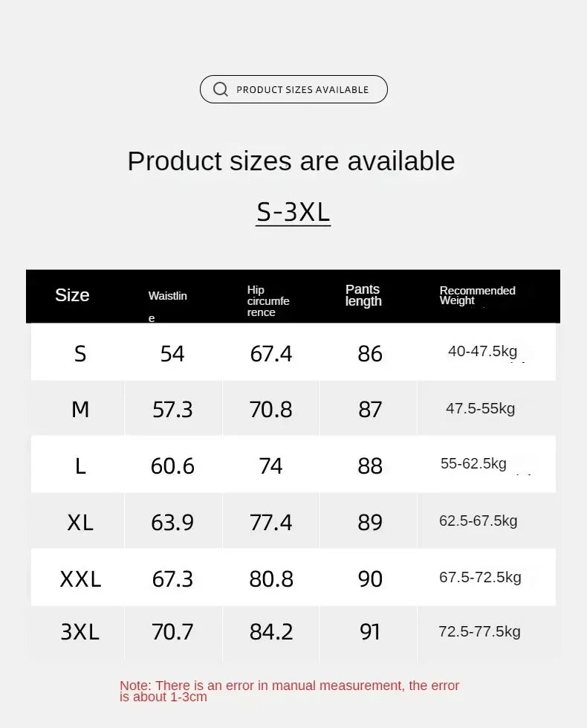Image resolution: width=587 pixels, height=728 pixels.
Task: Click the Recommended Weight header
Action: tap(478, 295)
